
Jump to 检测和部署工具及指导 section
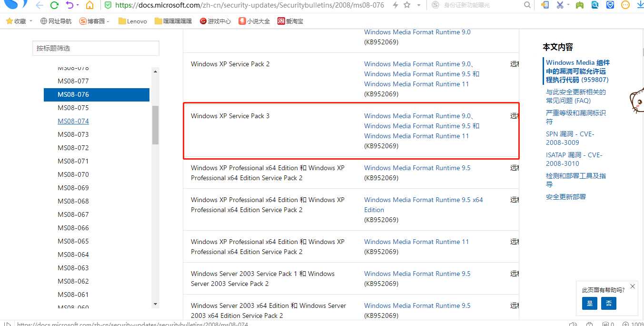tap(576, 180)
